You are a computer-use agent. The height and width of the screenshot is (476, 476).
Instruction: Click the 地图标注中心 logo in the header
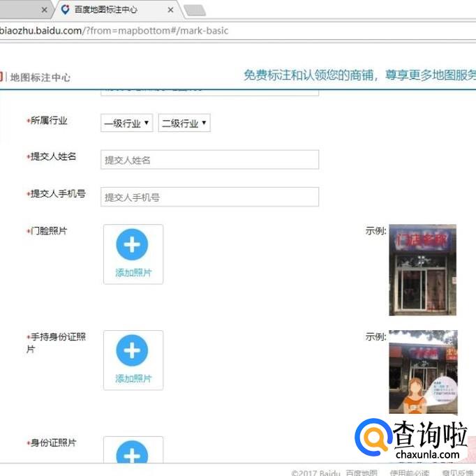click(x=39, y=77)
